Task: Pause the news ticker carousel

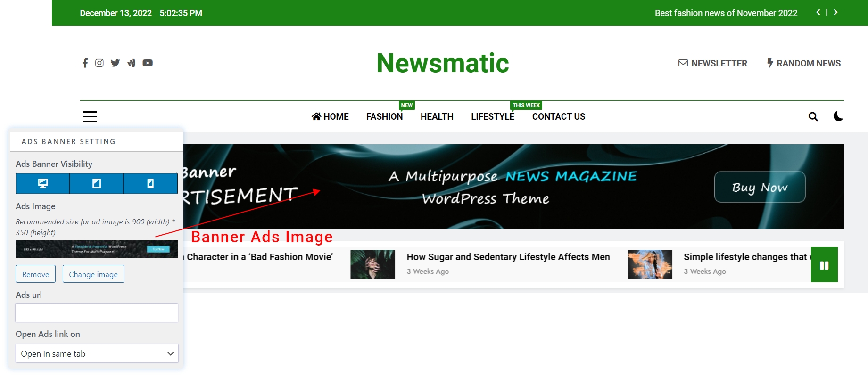Action: click(x=824, y=265)
